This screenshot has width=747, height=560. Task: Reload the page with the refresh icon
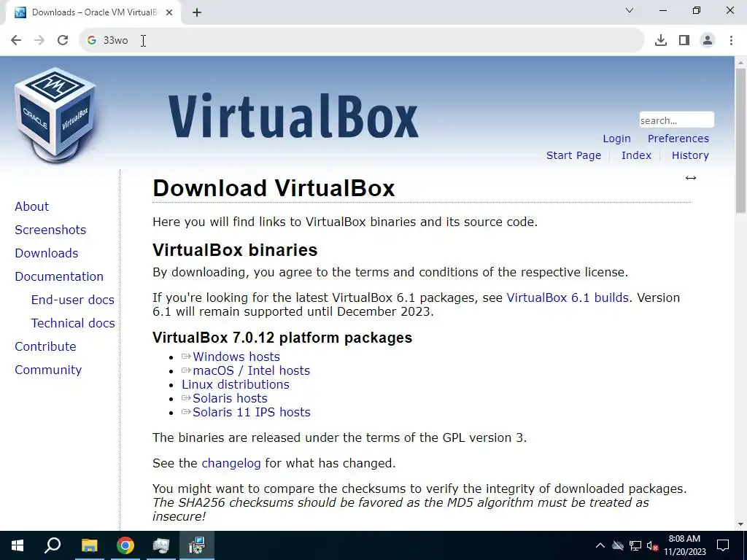pyautogui.click(x=63, y=40)
